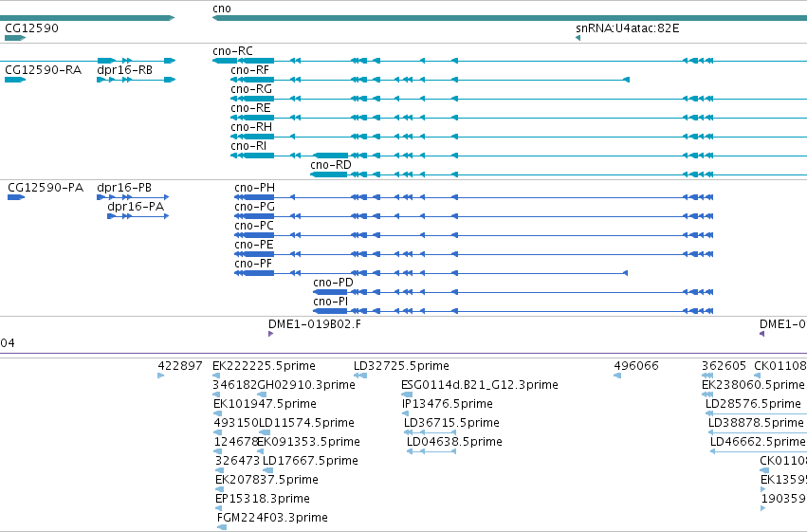The image size is (807, 532).
Task: Click the 493150 EST feature
Action: (218, 432)
